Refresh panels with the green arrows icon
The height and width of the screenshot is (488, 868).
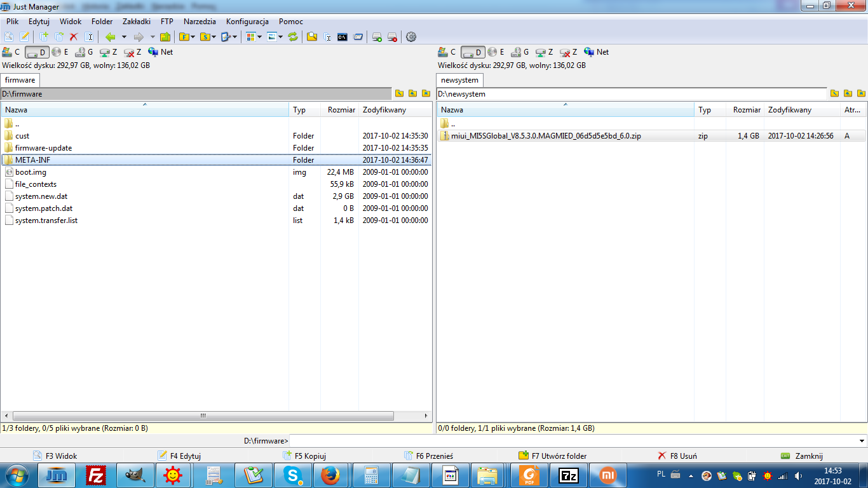point(293,37)
